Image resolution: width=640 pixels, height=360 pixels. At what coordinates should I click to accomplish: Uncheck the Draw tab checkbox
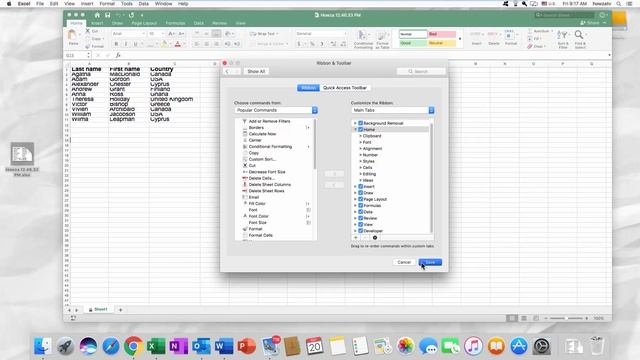[360, 193]
